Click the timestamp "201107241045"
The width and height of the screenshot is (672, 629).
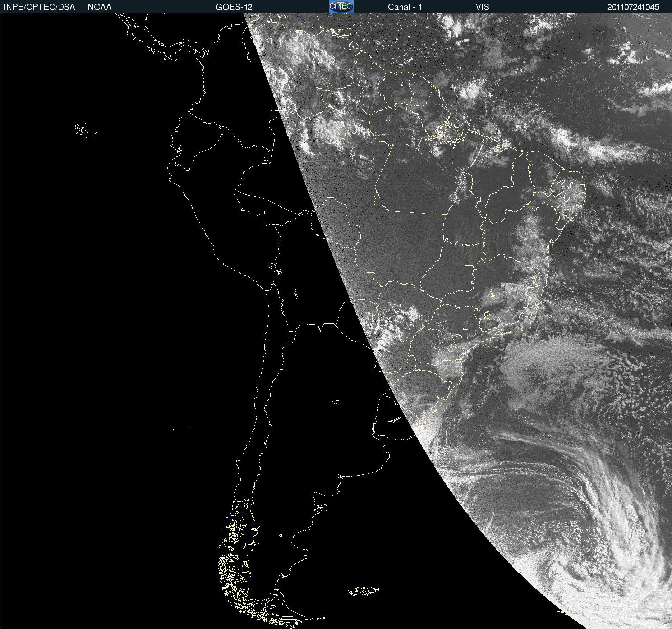(x=633, y=7)
